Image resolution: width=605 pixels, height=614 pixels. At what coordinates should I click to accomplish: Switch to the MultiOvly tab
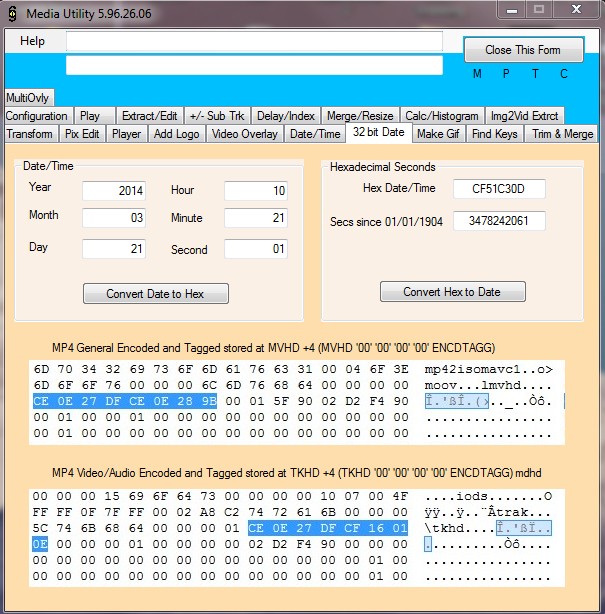pos(28,98)
